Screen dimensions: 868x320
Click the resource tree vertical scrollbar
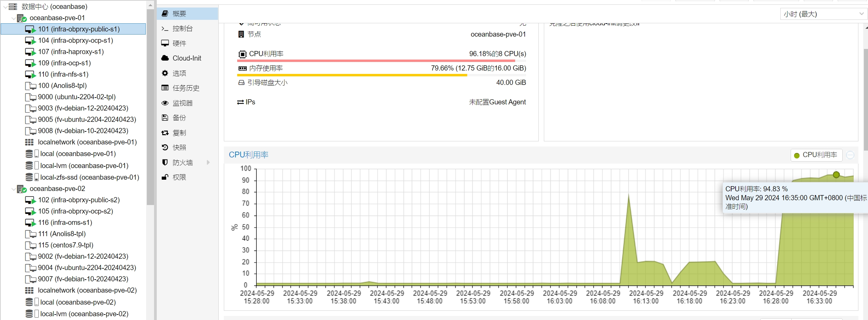click(150, 107)
